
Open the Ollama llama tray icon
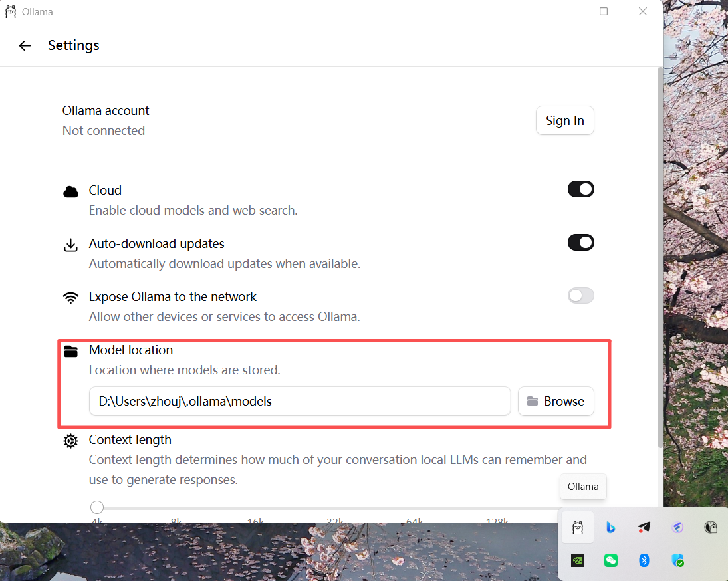pos(578,528)
